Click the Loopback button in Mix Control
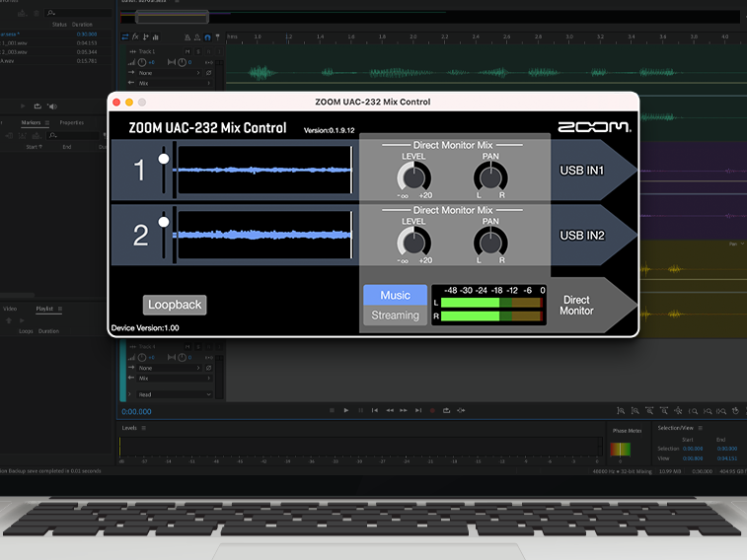Viewport: 747px width, 560px height. 175,305
